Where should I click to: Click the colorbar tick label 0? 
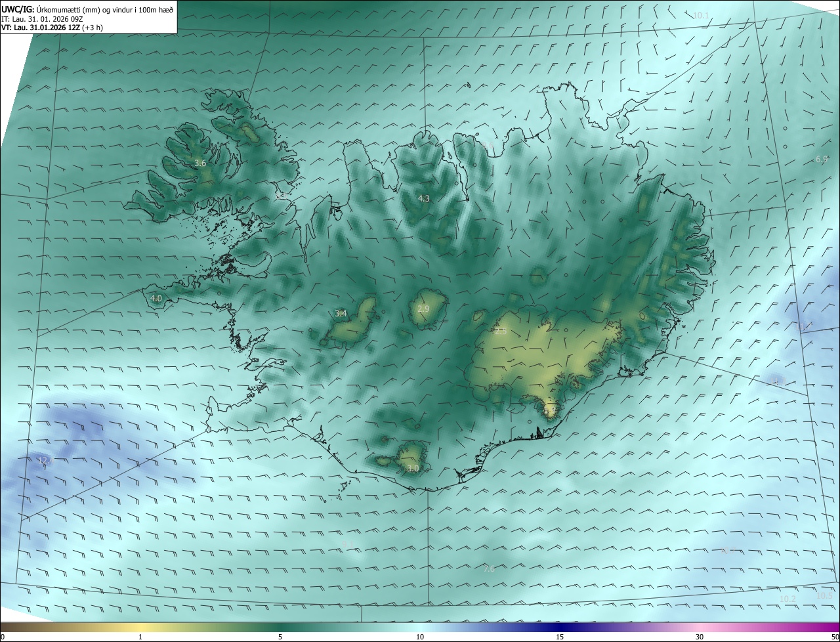click(3, 637)
